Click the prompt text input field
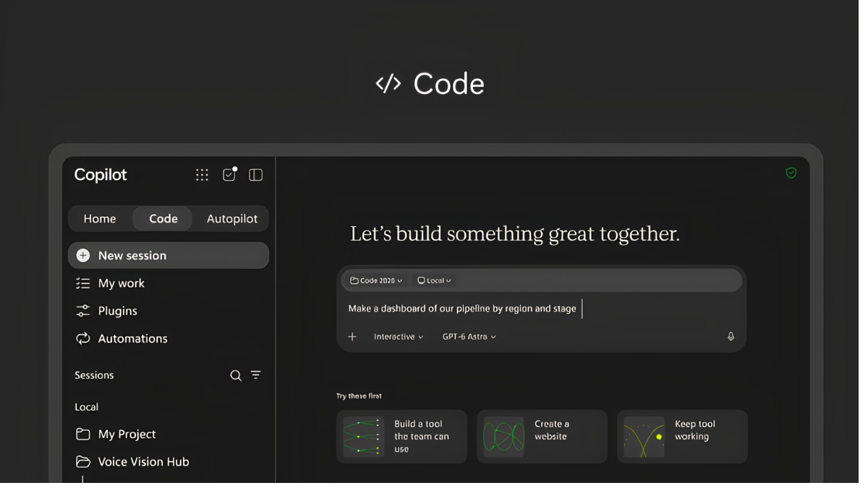Image resolution: width=868 pixels, height=488 pixels. (541, 309)
